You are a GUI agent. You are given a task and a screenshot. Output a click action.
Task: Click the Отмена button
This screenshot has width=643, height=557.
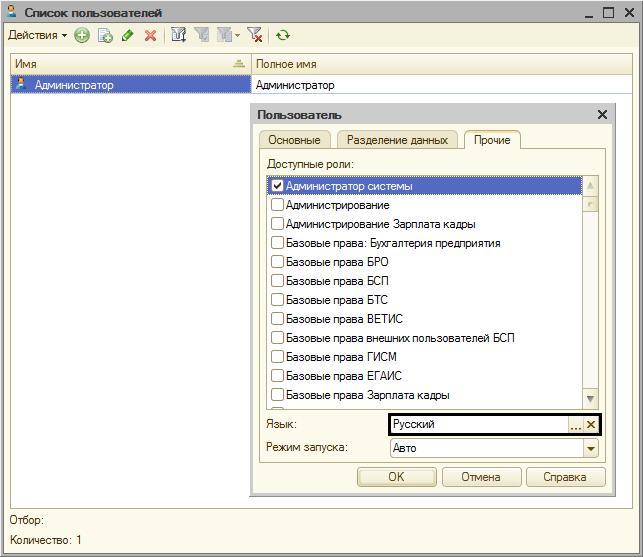(x=480, y=477)
